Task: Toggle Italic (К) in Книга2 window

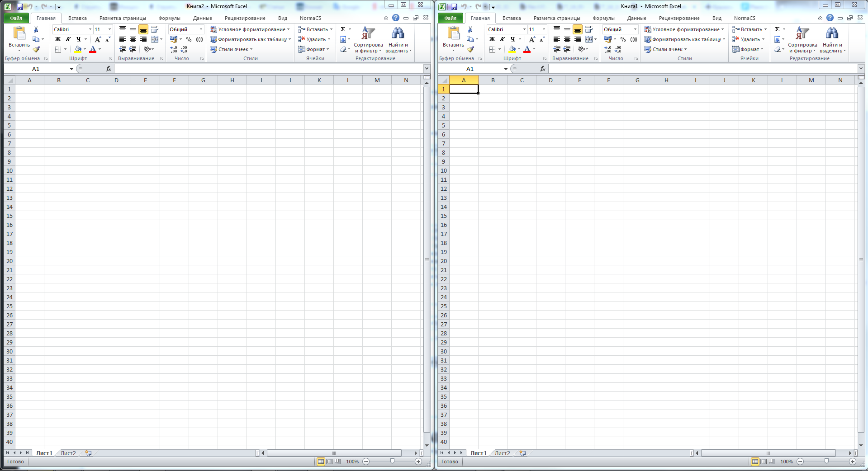Action: (68, 39)
